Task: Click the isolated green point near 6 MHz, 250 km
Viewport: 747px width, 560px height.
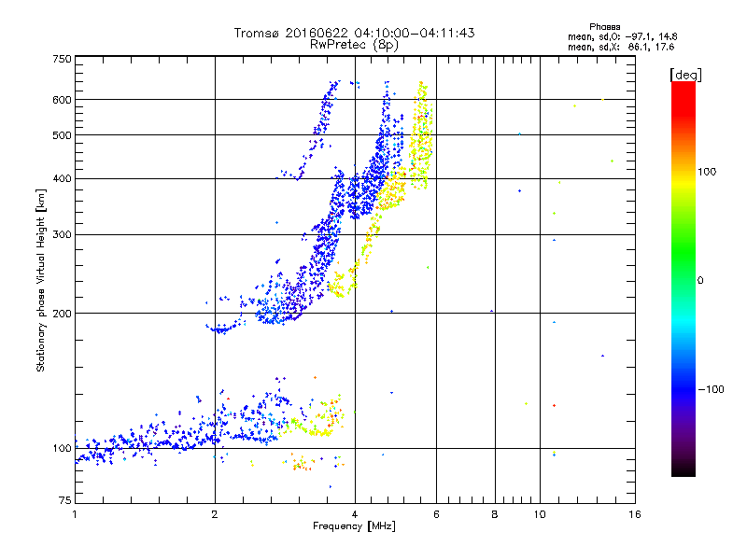Action: 428,268
